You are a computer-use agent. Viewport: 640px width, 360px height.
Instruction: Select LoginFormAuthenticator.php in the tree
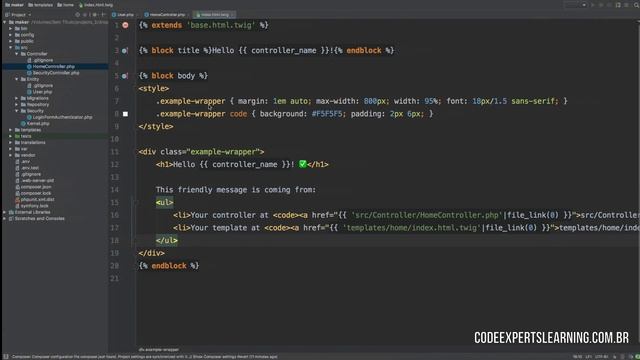[60, 117]
